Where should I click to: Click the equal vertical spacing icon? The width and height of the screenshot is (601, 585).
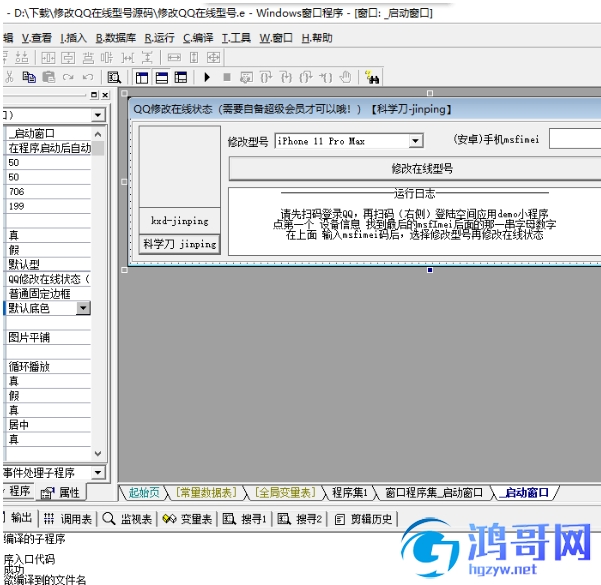pos(147,58)
